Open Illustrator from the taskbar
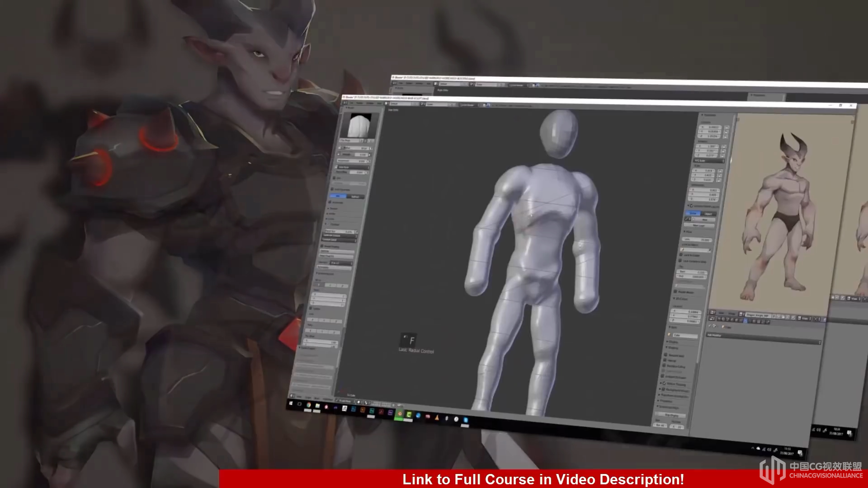Screen dimensions: 868x488 363,410
